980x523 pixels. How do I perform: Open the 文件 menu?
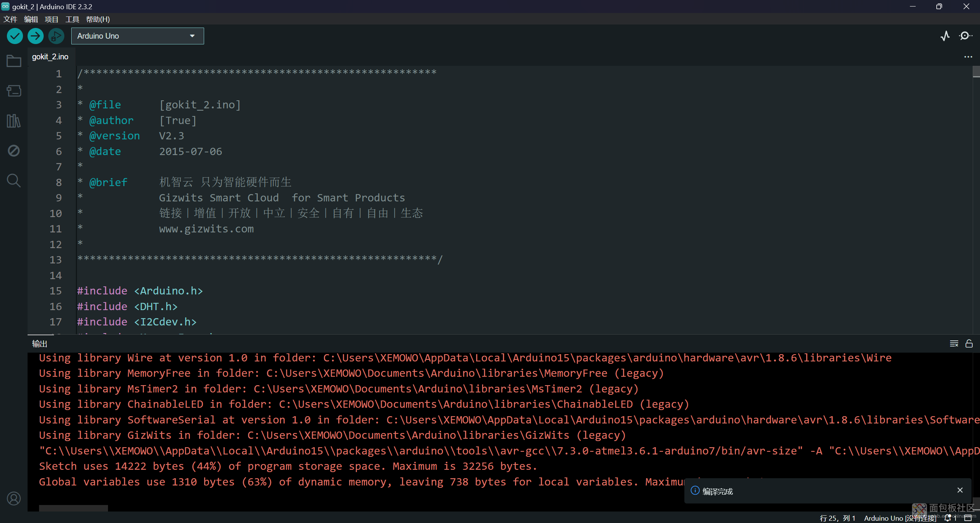click(x=10, y=19)
